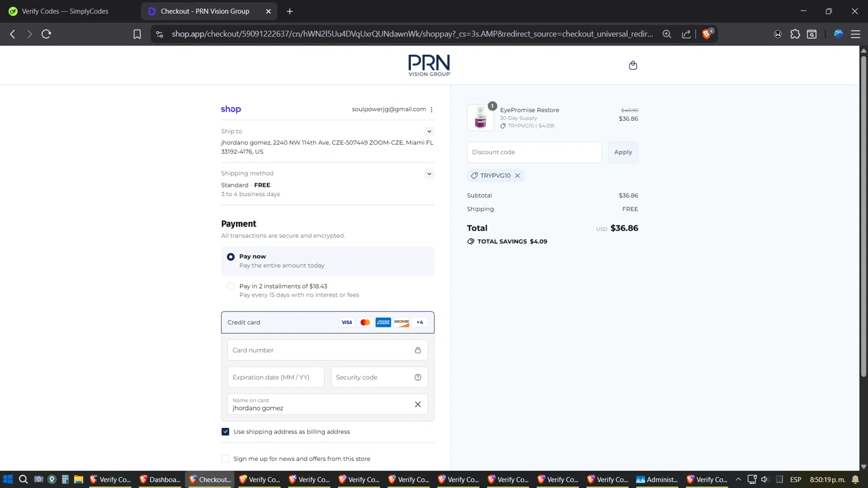Open Brave Shields icon
868x488 pixels.
point(707,34)
